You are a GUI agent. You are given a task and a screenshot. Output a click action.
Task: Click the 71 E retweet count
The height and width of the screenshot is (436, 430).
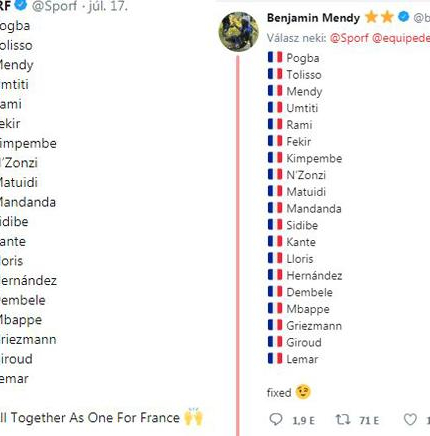click(x=369, y=420)
